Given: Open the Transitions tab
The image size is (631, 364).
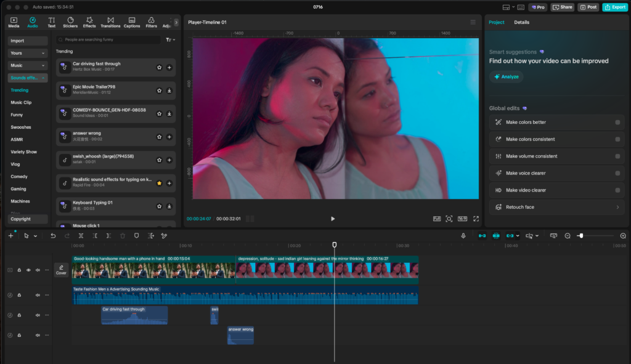Looking at the screenshot, I should click(x=110, y=22).
